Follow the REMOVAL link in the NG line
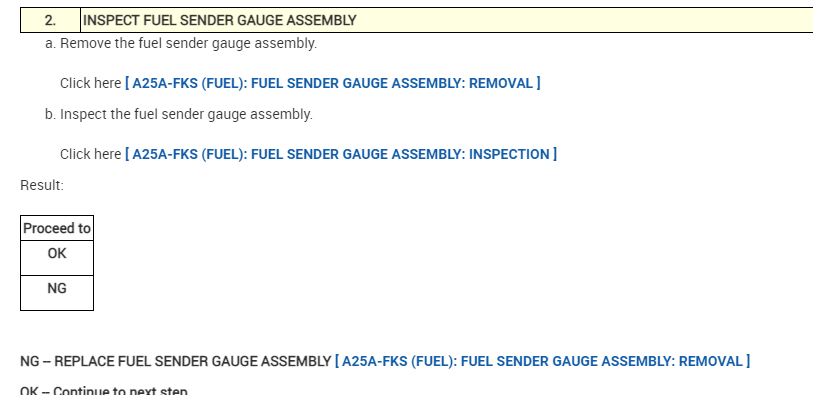The width and height of the screenshot is (813, 395). tap(542, 361)
